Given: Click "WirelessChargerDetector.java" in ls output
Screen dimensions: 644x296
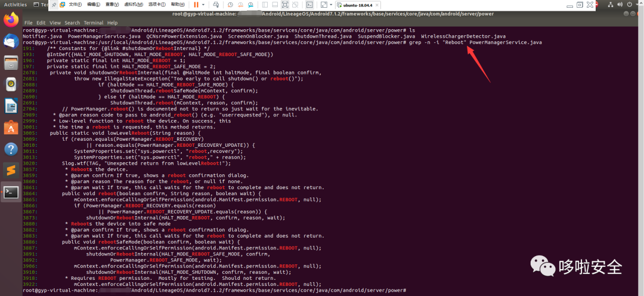Looking at the screenshot, I should [463, 36].
